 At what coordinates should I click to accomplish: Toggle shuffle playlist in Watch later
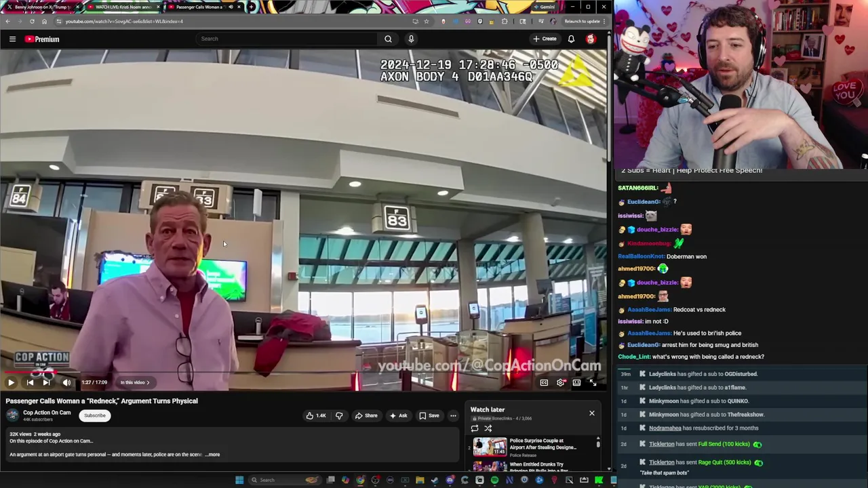pyautogui.click(x=488, y=428)
